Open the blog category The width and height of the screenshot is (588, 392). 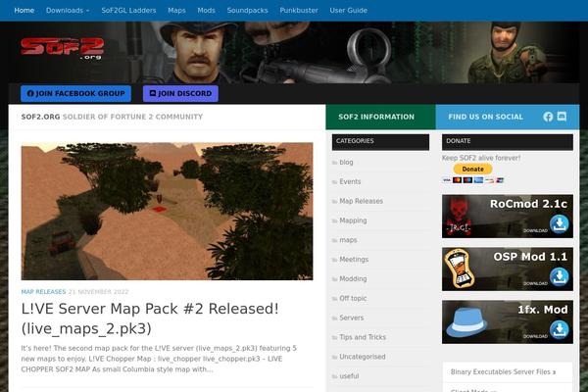click(346, 163)
